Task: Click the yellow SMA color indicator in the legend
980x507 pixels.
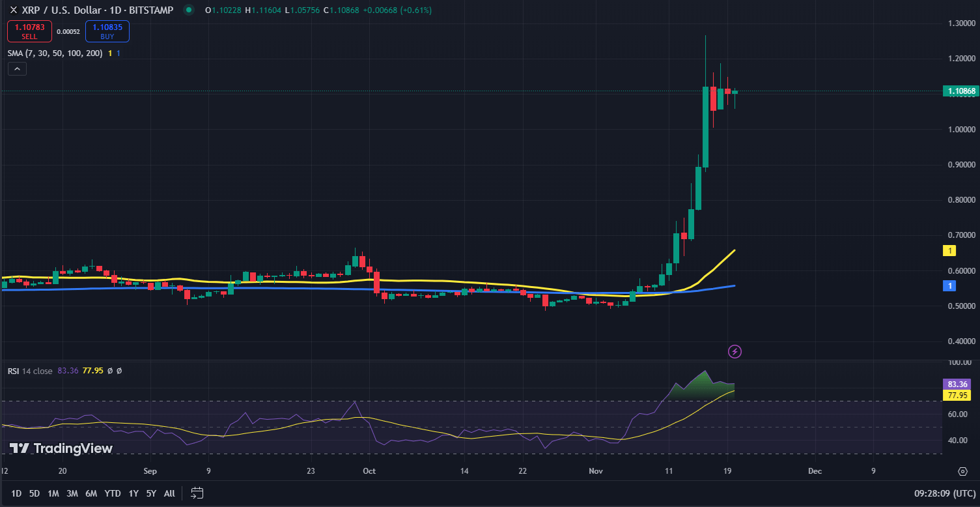Action: tap(109, 53)
